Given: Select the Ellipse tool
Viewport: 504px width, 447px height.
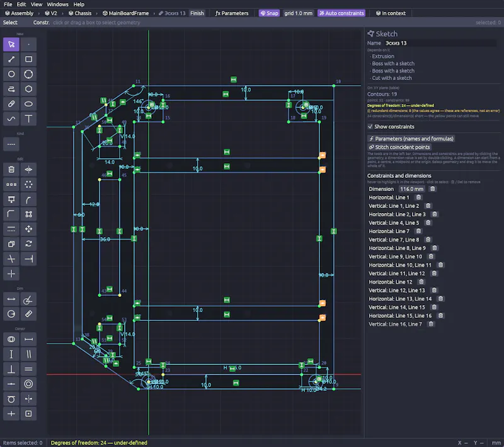Looking at the screenshot, I should [28, 104].
